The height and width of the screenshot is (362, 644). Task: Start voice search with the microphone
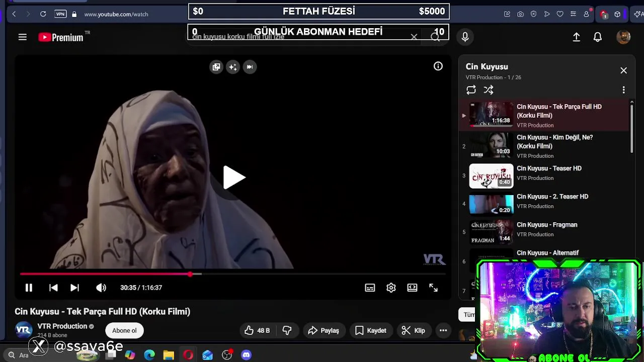(x=465, y=37)
